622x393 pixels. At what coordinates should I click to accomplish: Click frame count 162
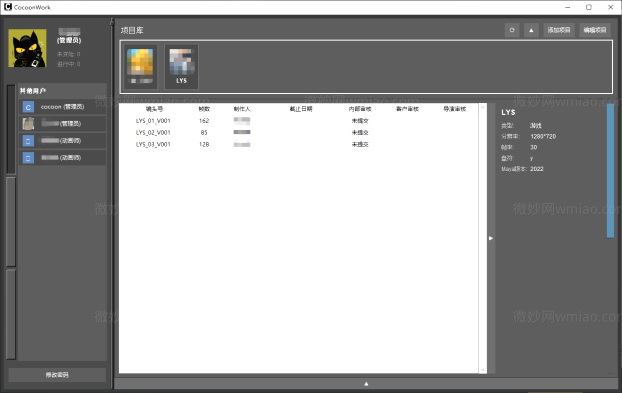coord(204,121)
